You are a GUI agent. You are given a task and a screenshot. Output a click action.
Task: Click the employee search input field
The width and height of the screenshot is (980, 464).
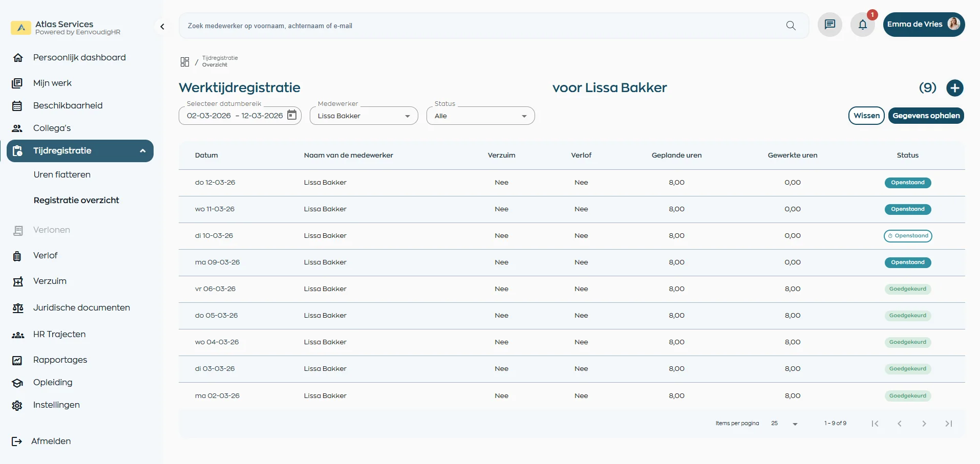pyautogui.click(x=481, y=26)
